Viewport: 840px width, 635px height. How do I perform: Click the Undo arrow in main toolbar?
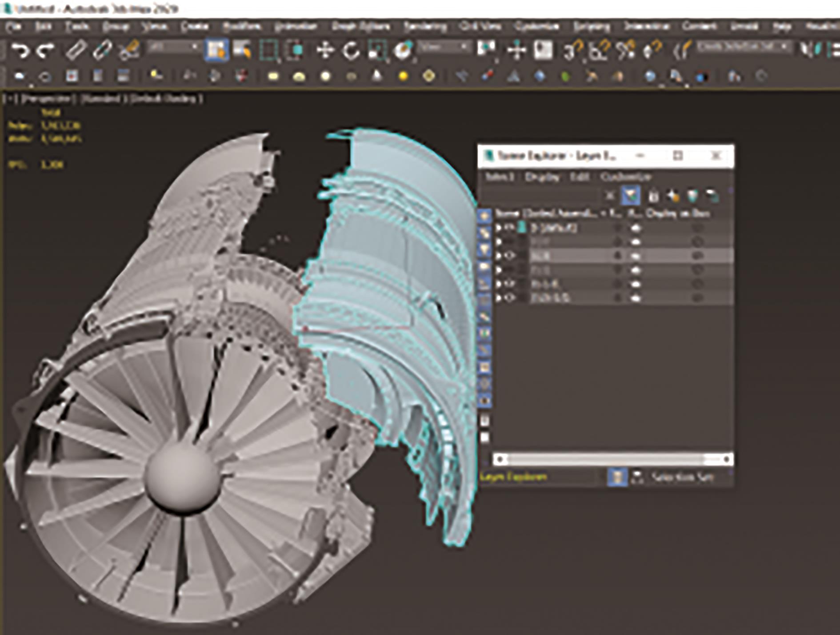coord(20,50)
